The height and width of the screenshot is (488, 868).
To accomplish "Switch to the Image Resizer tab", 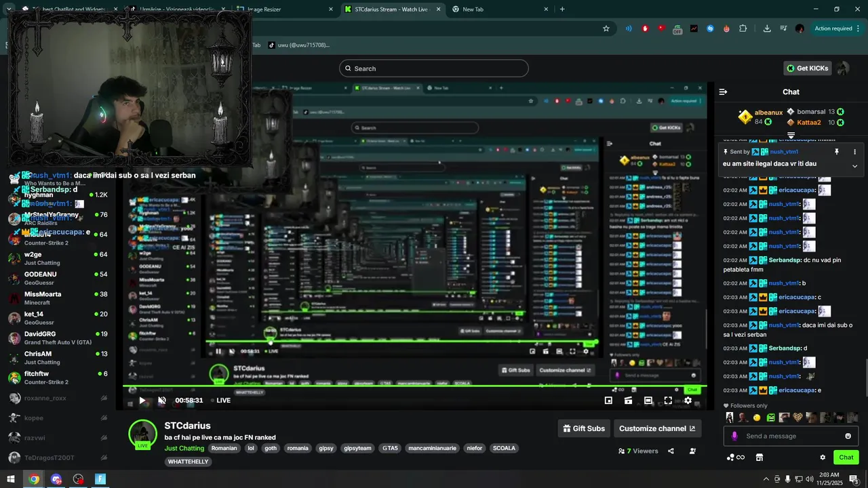I will (x=285, y=9).
